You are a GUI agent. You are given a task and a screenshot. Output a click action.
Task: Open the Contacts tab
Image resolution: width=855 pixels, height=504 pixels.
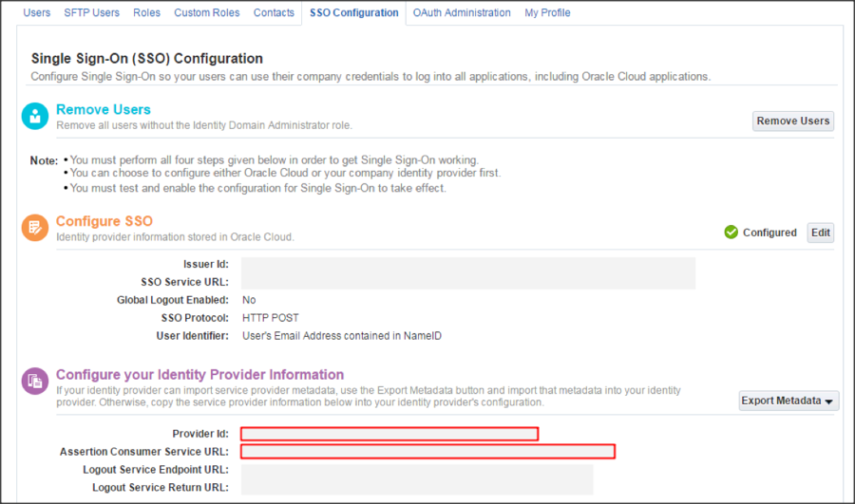274,12
